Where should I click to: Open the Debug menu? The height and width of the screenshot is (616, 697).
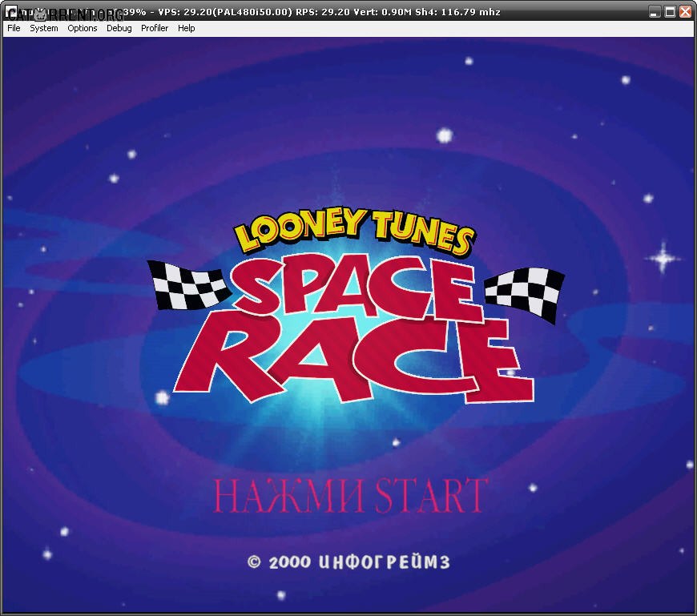tap(119, 28)
